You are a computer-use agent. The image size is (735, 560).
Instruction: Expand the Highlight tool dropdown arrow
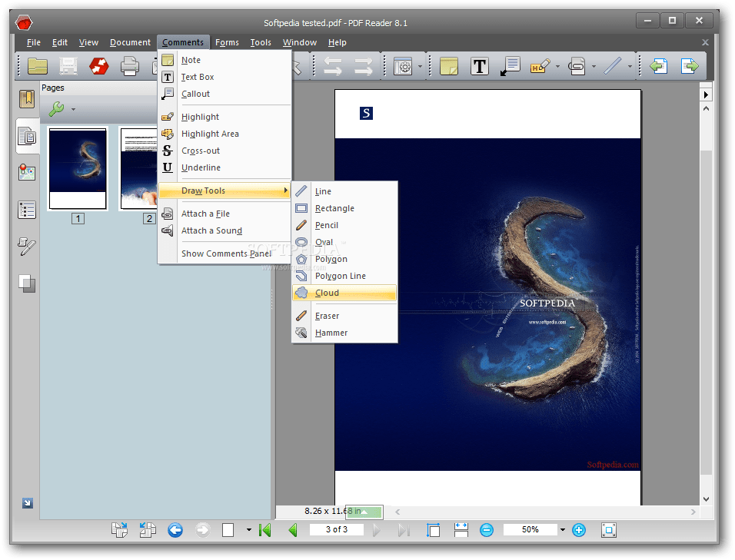coord(557,66)
